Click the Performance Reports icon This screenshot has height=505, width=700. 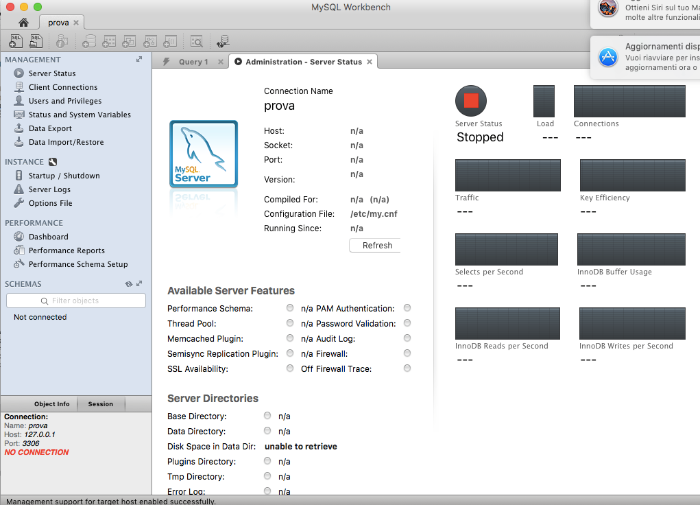click(x=19, y=250)
